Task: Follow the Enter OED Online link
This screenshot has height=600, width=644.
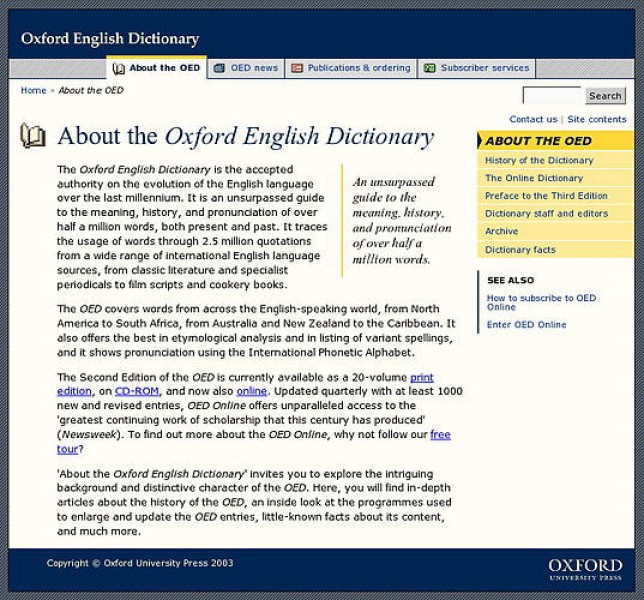Action: coord(526,325)
